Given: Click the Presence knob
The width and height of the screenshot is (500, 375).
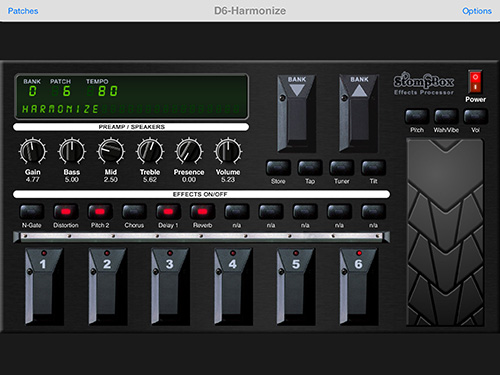Looking at the screenshot, I should (x=189, y=151).
